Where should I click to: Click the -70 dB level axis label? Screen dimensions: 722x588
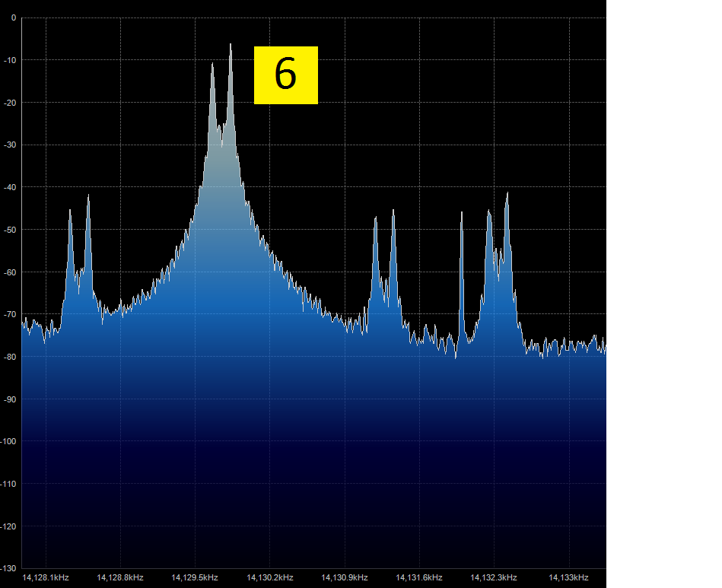pyautogui.click(x=11, y=314)
